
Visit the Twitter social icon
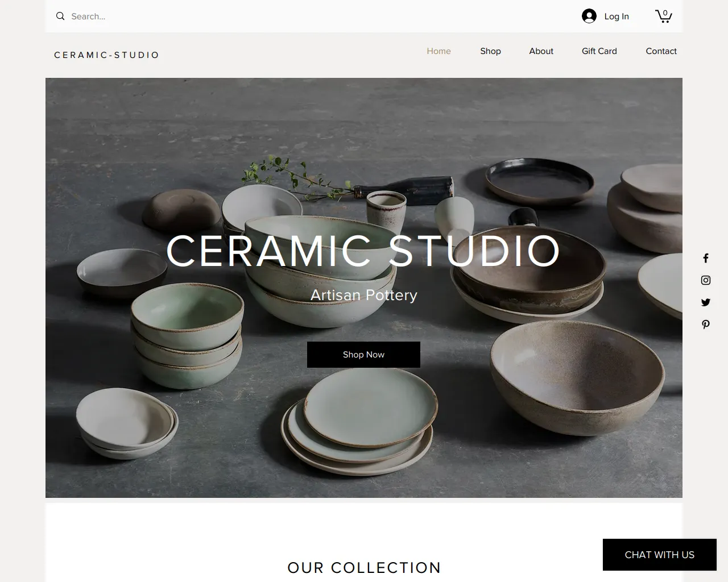pyautogui.click(x=706, y=302)
